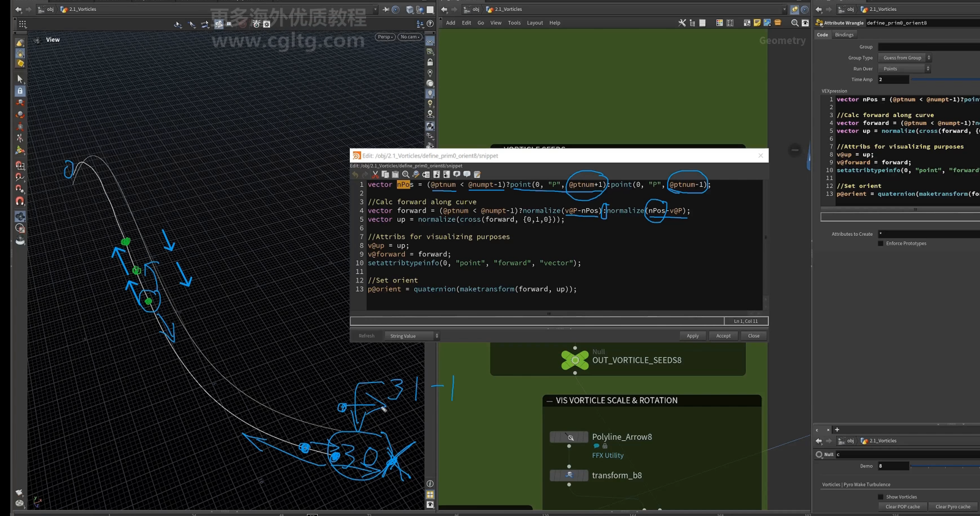Toggle the eye display icon in network toolbar
The image size is (980, 516).
coord(805,23)
